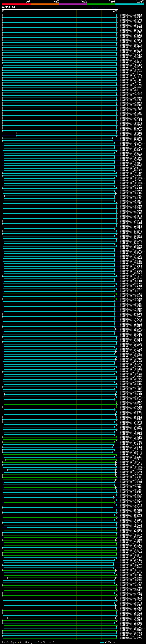Screen dimensions: 146x644
Task: Select hit UniRef100_B9RQ33
Action: (131, 30)
